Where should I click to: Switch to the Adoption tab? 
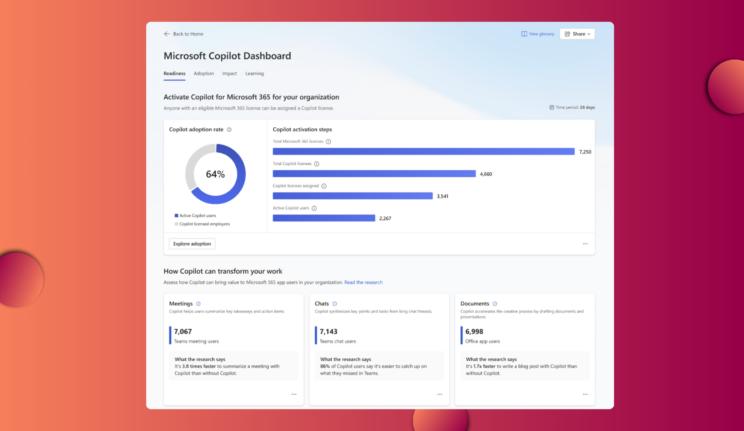click(204, 74)
